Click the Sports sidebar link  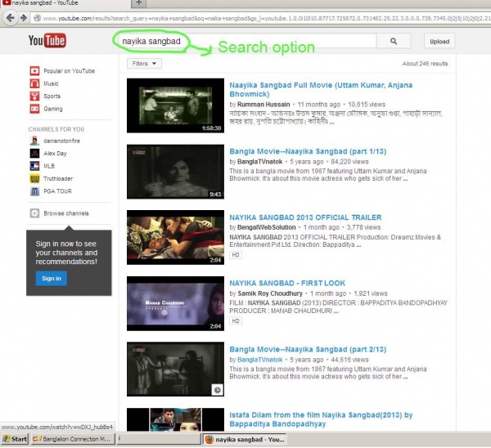click(x=52, y=96)
